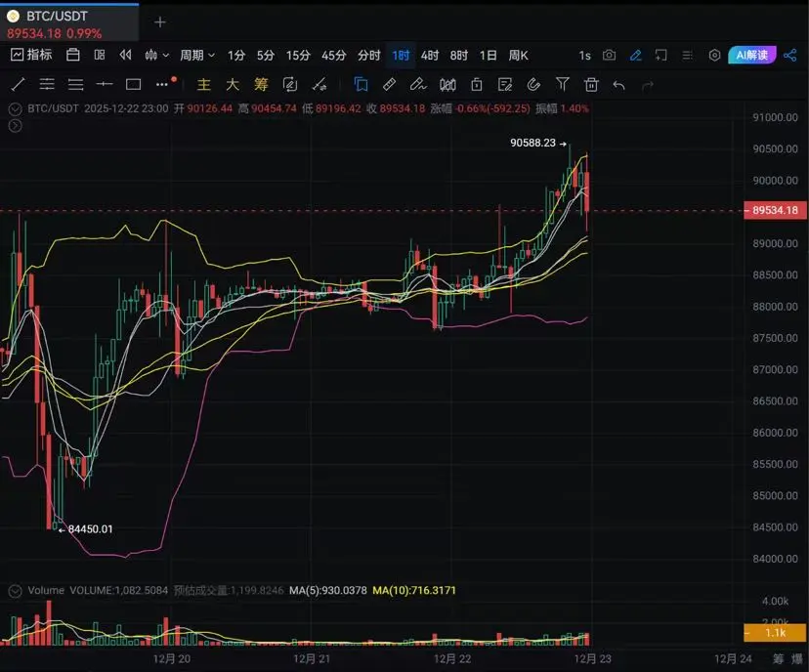Add a new tab with plus
Screen dimensions: 809x672
pyautogui.click(x=160, y=22)
